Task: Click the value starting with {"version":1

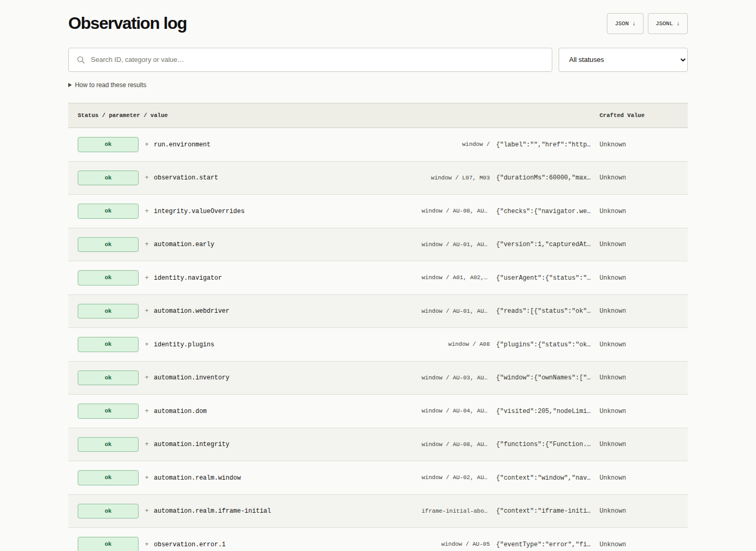Action: click(x=543, y=244)
